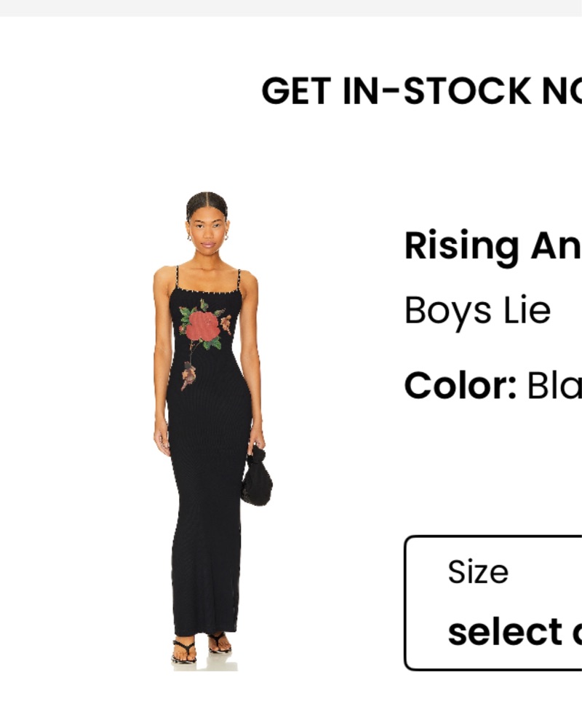Click the 'Size' label inside the box
This screenshot has width=582, height=728.
click(x=478, y=571)
